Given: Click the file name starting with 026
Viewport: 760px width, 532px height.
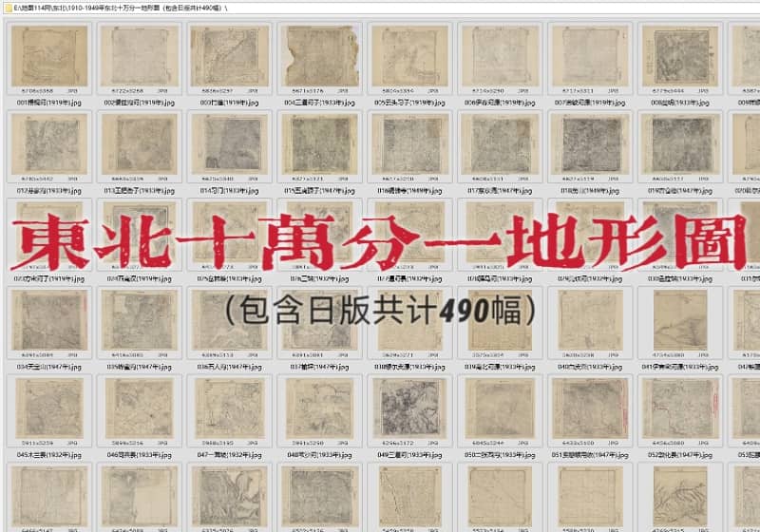Looking at the screenshot, I should click(x=319, y=279).
